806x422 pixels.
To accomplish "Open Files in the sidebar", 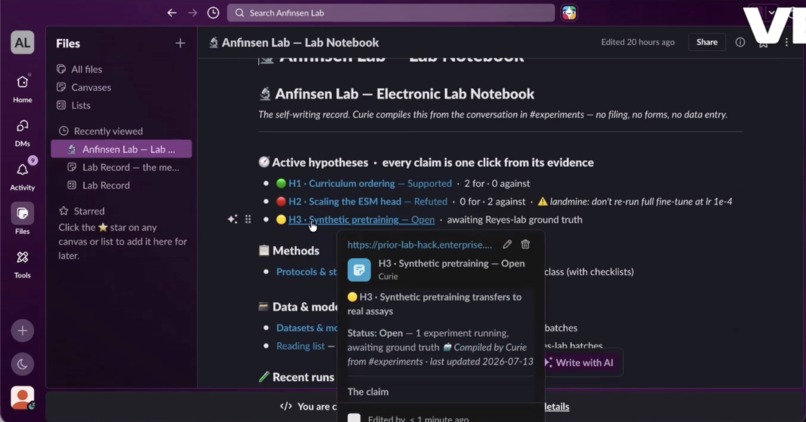I will (x=22, y=218).
